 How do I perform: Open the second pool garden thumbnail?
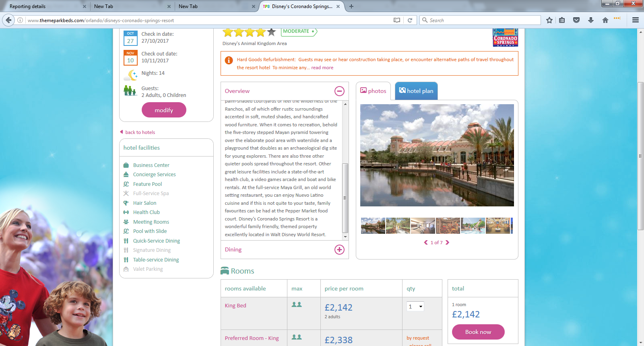(x=398, y=226)
